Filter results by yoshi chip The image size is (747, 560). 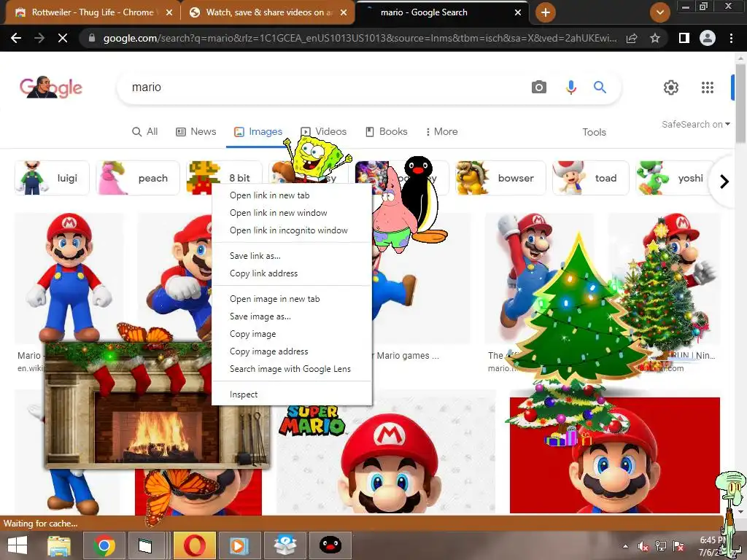674,178
